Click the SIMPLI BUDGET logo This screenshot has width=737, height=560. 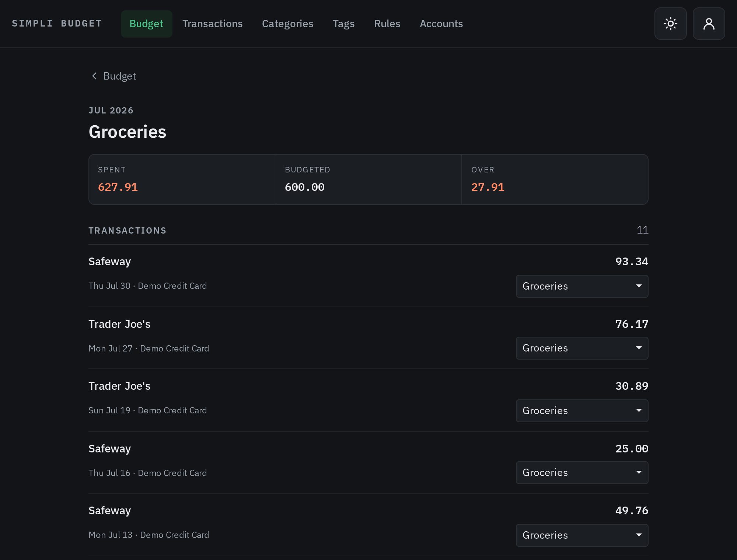pos(57,24)
